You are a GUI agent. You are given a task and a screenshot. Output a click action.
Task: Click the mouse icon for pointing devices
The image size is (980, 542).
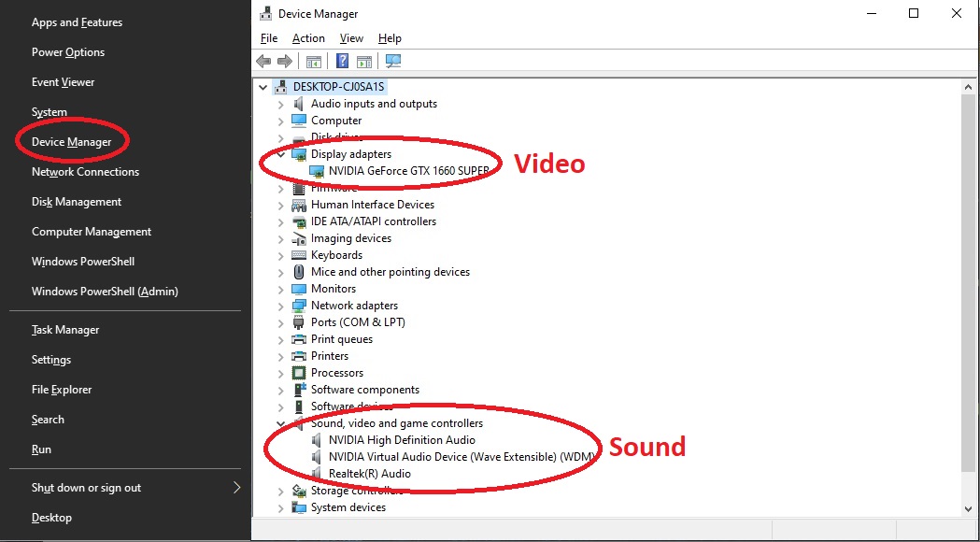click(x=299, y=272)
